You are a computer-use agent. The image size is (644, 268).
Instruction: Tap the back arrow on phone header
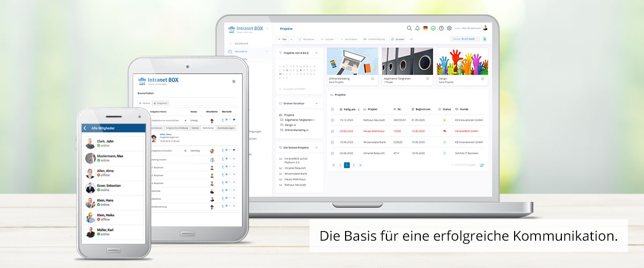pos(85,128)
